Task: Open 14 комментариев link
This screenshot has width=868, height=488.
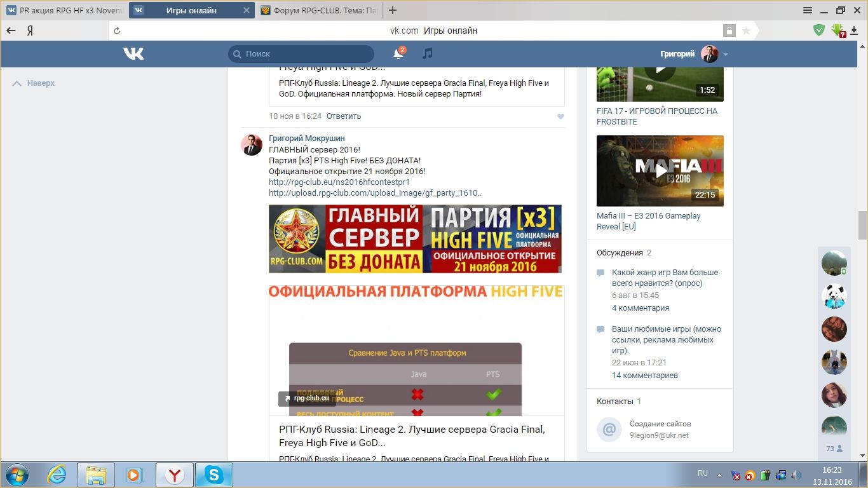Action: (x=645, y=376)
